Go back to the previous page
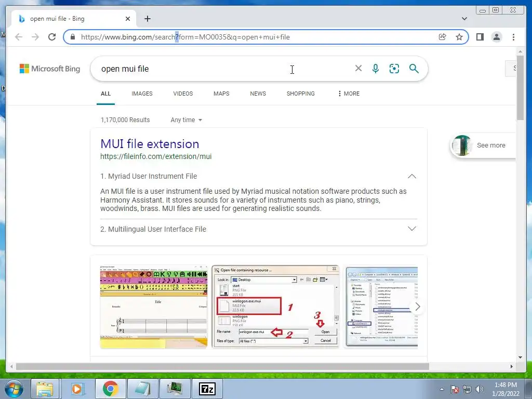The image size is (532, 399). pyautogui.click(x=19, y=37)
